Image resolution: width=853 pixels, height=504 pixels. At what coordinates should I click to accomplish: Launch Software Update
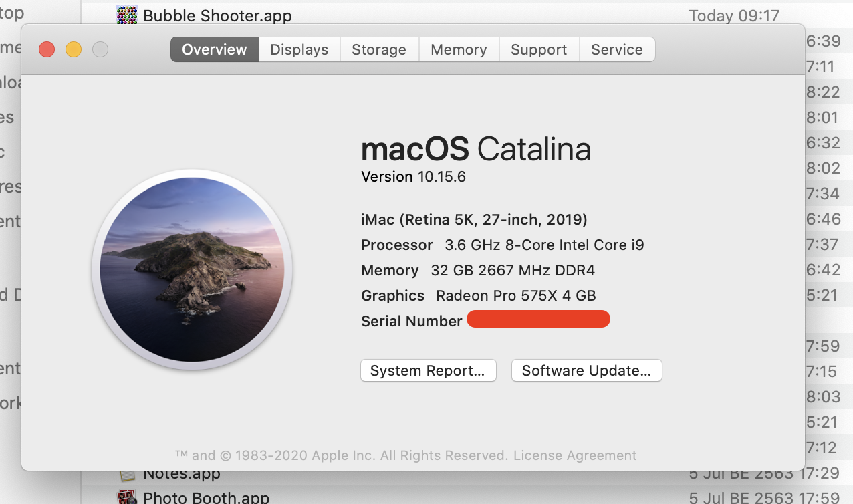pos(586,370)
